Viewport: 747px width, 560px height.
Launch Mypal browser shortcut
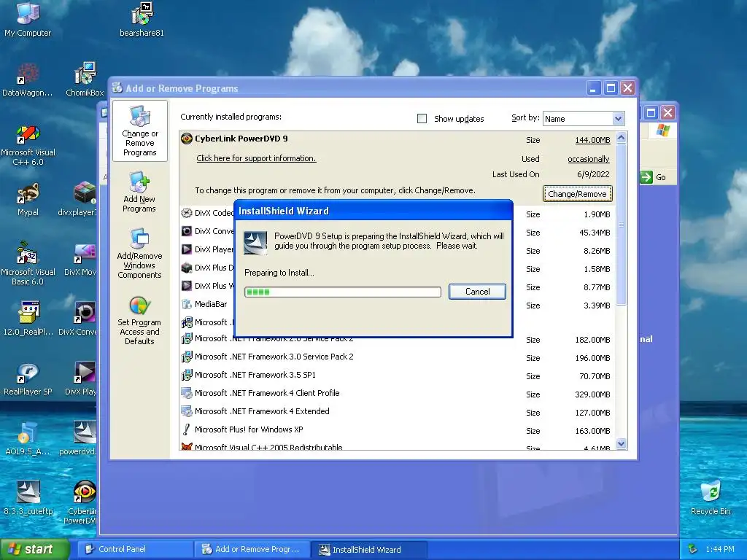[28, 199]
